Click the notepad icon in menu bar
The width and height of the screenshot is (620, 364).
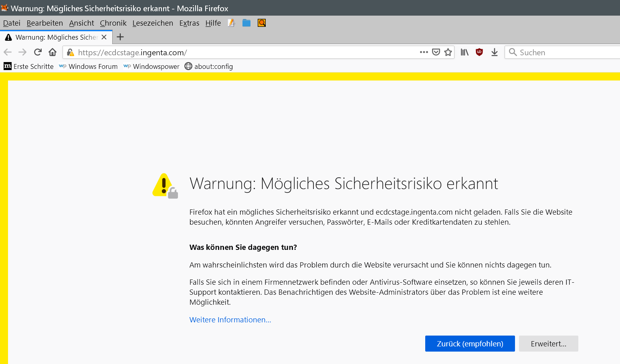coord(231,23)
